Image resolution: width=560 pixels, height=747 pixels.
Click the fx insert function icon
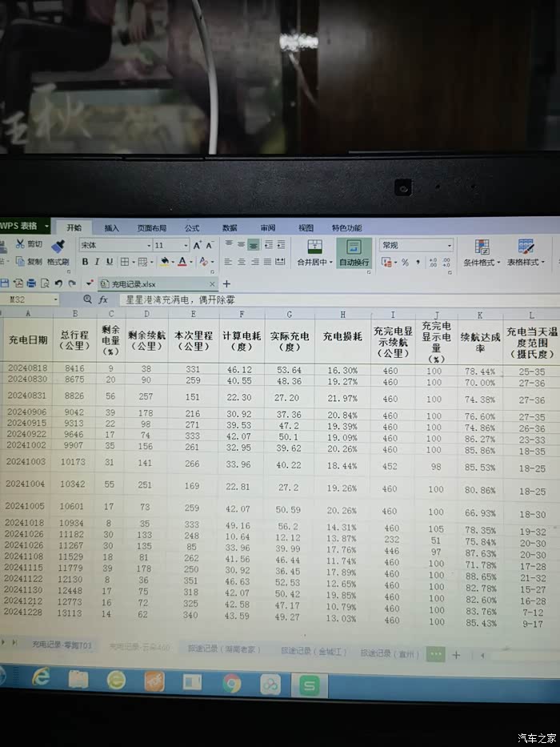103,299
